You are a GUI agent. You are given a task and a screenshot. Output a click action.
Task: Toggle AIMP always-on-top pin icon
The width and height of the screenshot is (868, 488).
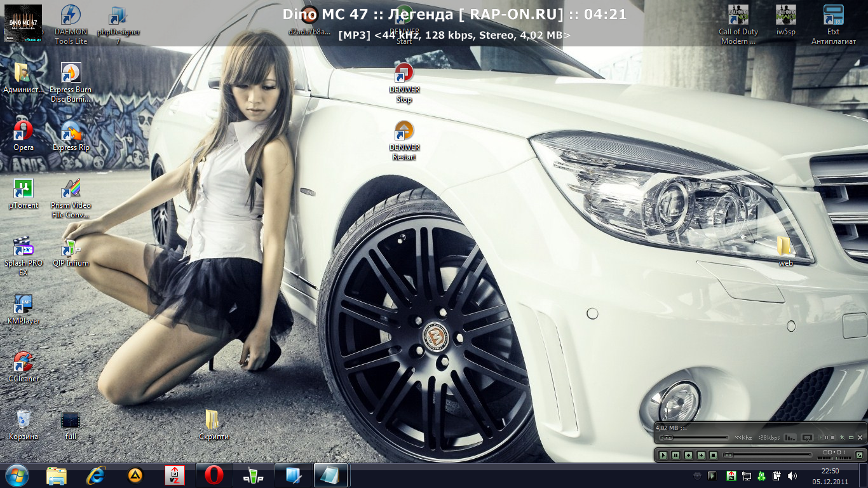pos(842,438)
